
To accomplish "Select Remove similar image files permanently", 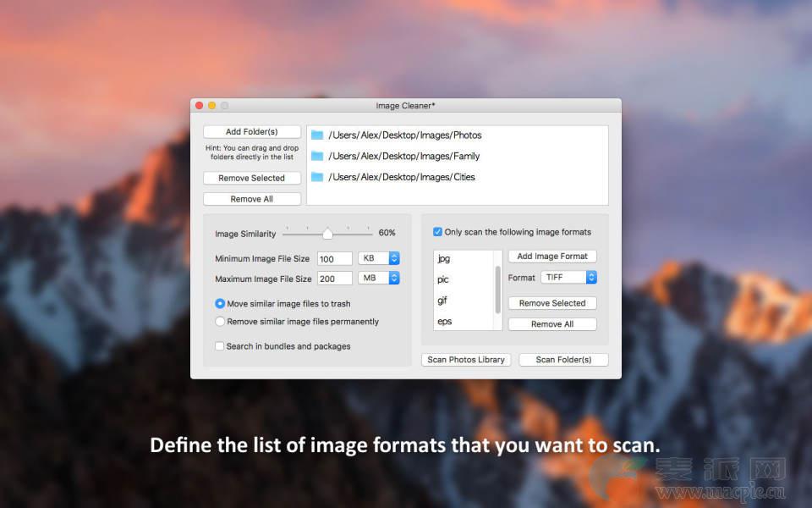I will click(x=220, y=322).
